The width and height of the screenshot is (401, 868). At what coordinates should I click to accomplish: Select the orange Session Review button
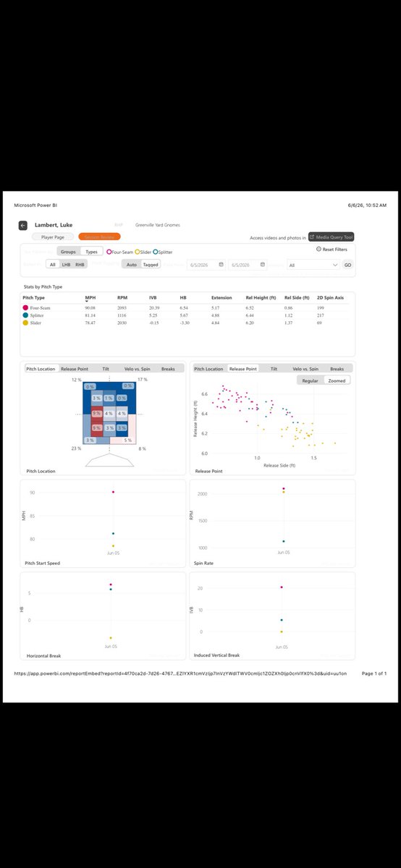[x=99, y=237]
